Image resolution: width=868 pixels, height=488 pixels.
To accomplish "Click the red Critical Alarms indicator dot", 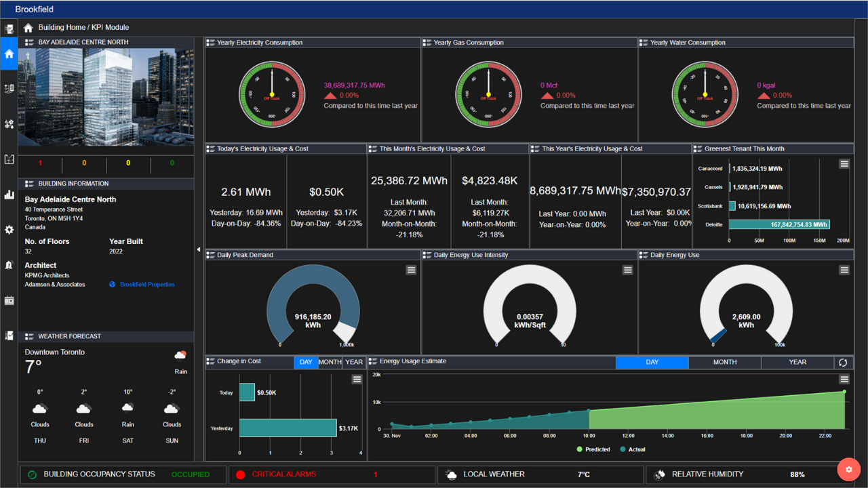I will [240, 474].
